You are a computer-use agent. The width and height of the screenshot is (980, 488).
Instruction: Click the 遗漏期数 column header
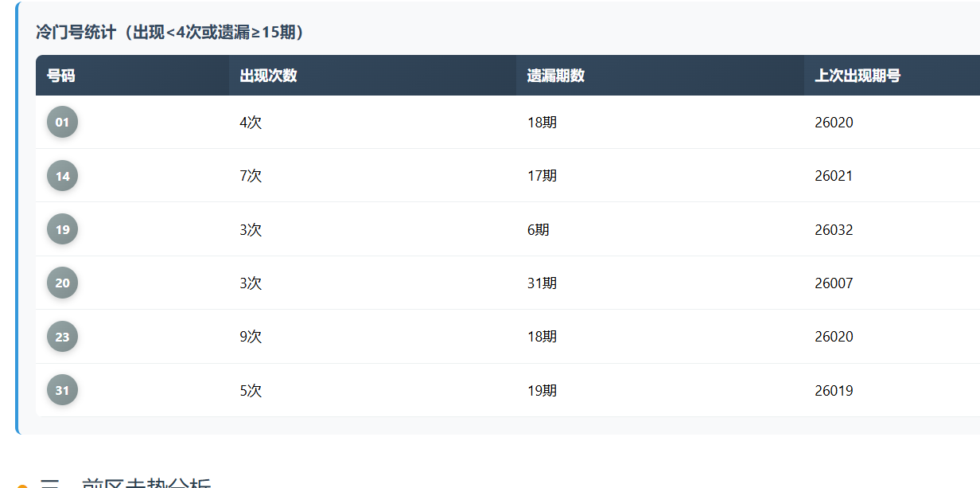(x=660, y=76)
